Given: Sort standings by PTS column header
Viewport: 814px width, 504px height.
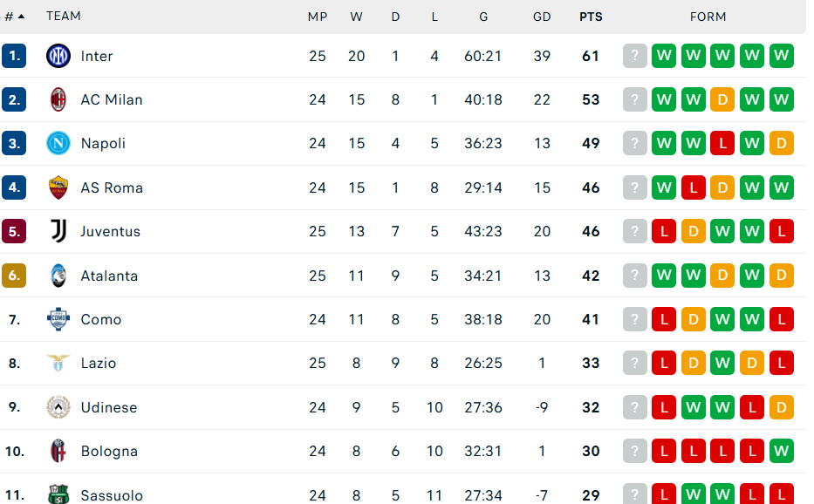Looking at the screenshot, I should (591, 17).
